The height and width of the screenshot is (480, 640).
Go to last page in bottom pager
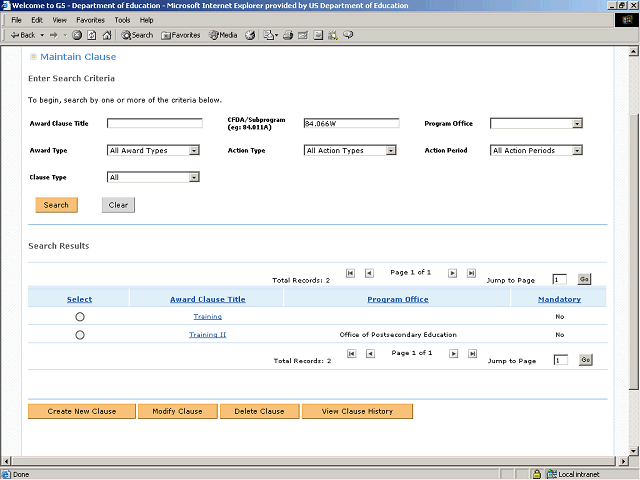[472, 353]
